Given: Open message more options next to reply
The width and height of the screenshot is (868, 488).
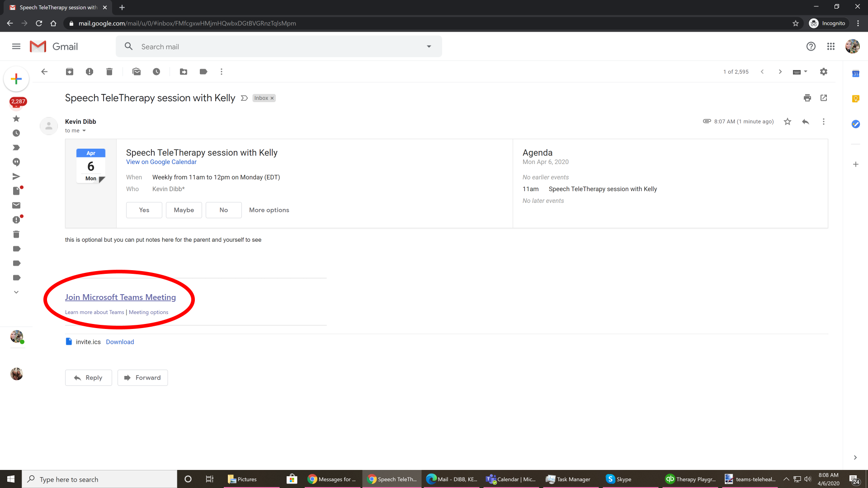Looking at the screenshot, I should [824, 122].
